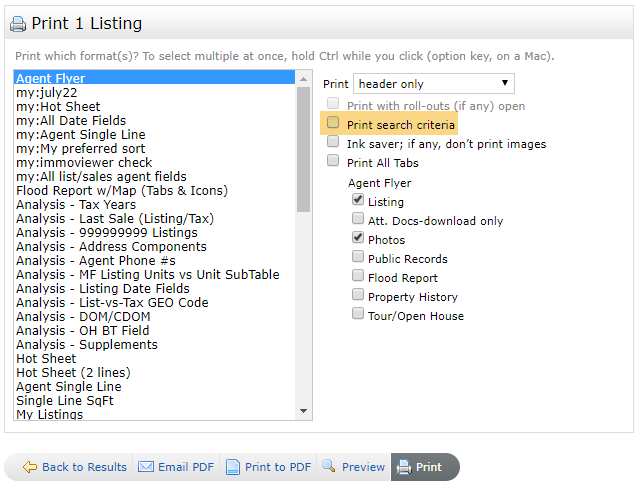Enable the Flood Report checkbox
The height and width of the screenshot is (485, 638).
[x=358, y=277]
